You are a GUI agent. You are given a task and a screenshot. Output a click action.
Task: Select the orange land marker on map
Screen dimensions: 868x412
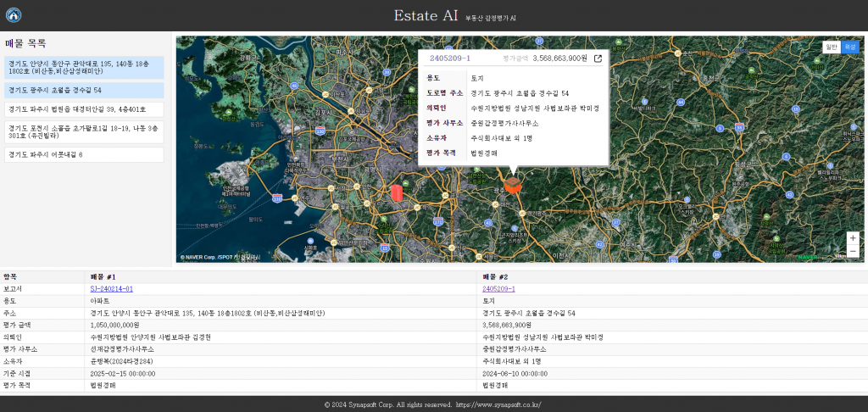tap(513, 185)
